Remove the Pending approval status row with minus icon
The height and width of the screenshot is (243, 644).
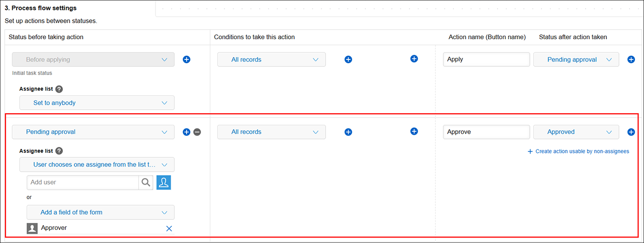tap(197, 132)
